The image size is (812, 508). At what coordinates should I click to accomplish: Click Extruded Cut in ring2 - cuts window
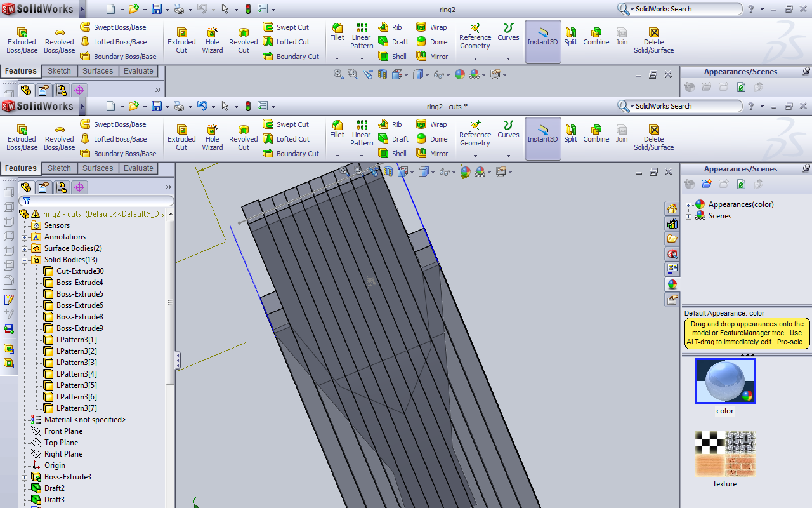tap(181, 137)
